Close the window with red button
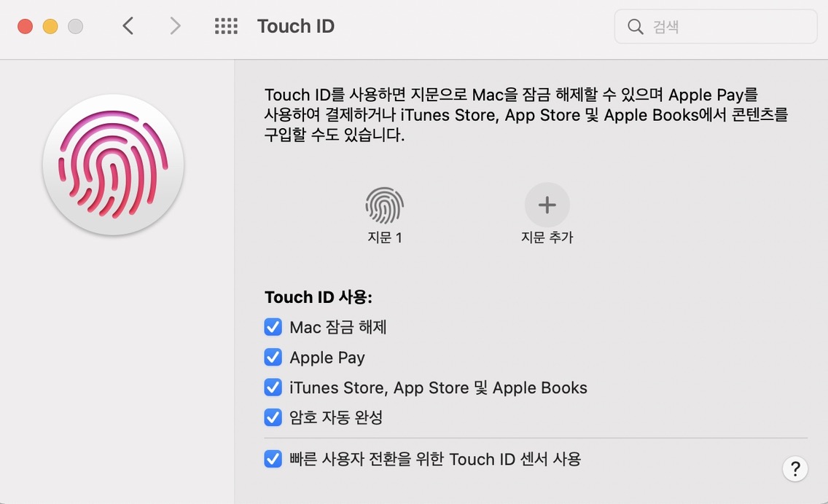The image size is (828, 504). (x=25, y=26)
